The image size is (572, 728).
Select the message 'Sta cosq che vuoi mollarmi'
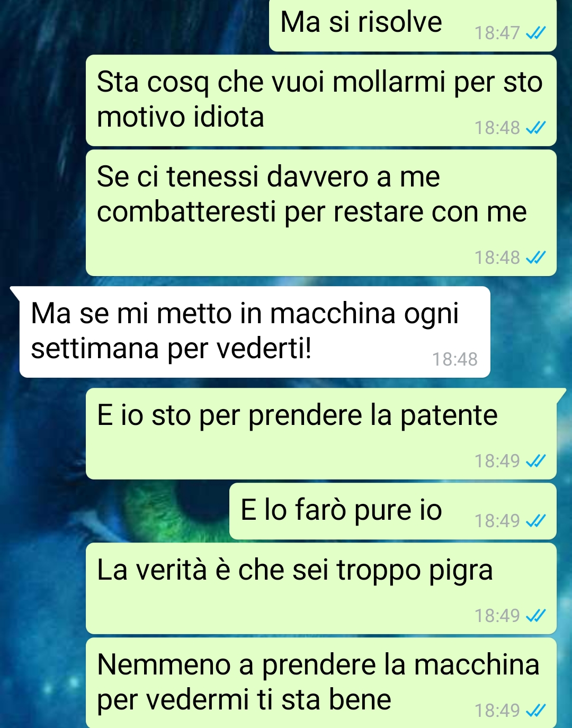point(321,100)
